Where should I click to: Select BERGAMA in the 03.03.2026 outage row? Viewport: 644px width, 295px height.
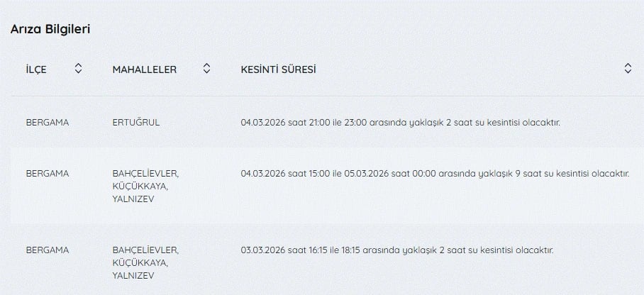[x=48, y=250]
